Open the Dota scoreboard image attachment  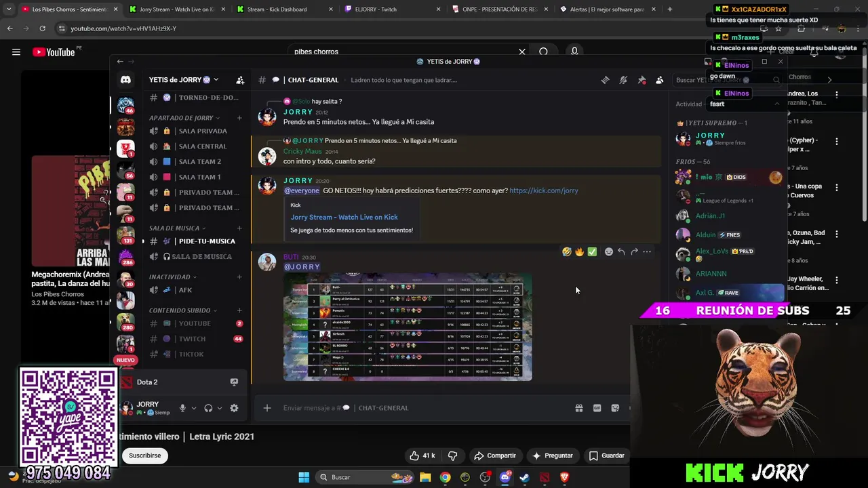tap(408, 326)
